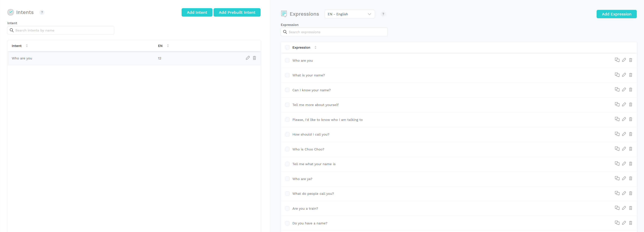The height and width of the screenshot is (232, 644).
Task: Edit the 'Who is Choo Choo?' expression
Action: [624, 149]
